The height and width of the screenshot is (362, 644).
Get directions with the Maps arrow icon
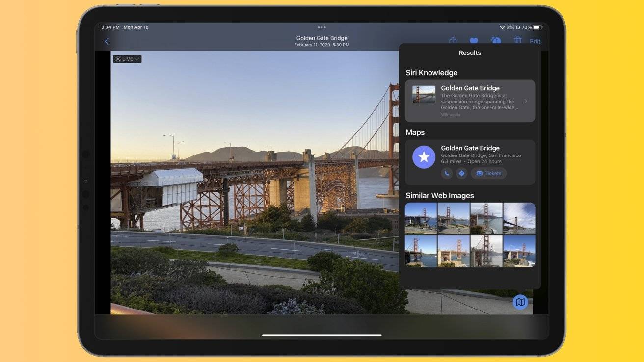click(461, 173)
